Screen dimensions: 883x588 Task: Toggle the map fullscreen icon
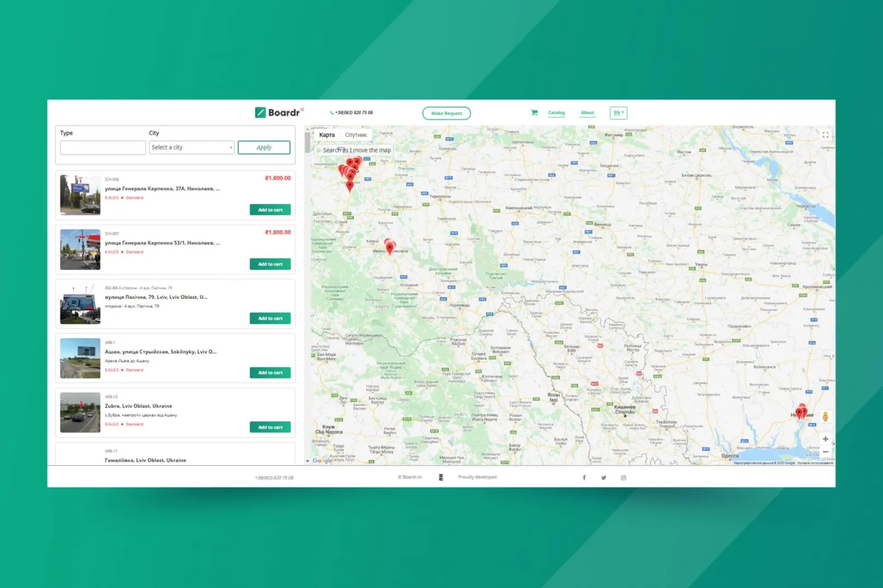click(825, 135)
